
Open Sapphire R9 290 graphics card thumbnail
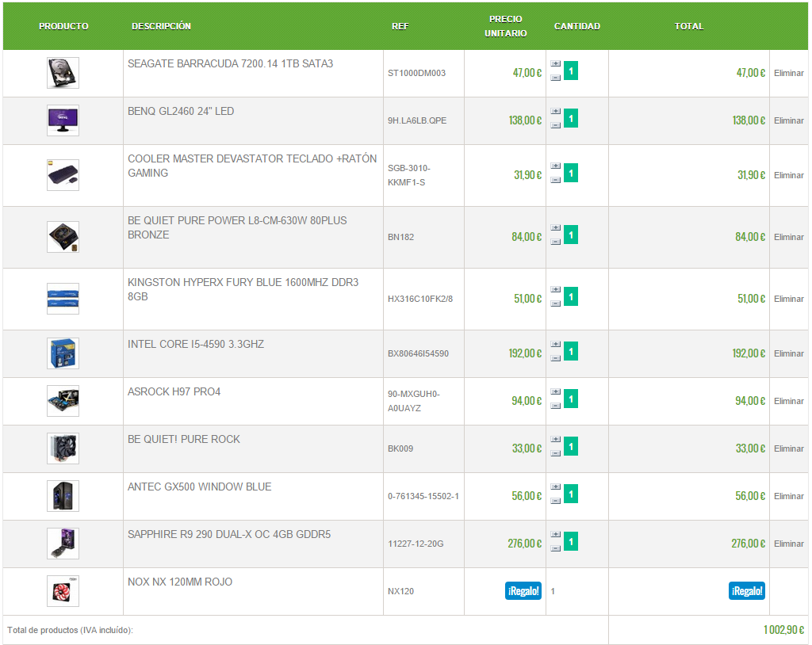(x=63, y=544)
